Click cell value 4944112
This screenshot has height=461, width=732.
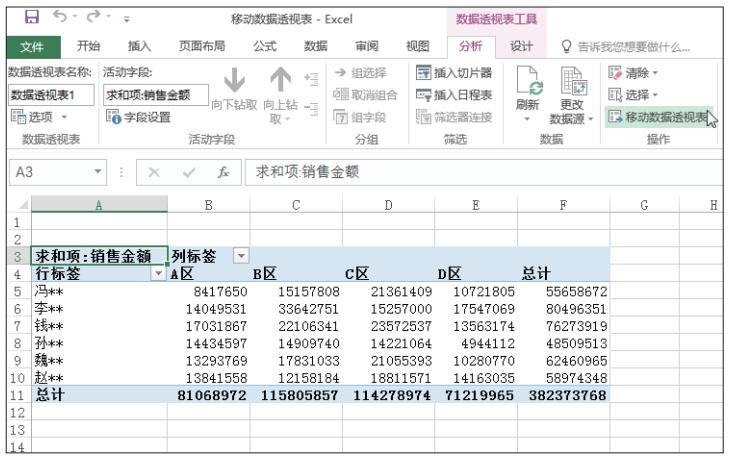pyautogui.click(x=488, y=343)
